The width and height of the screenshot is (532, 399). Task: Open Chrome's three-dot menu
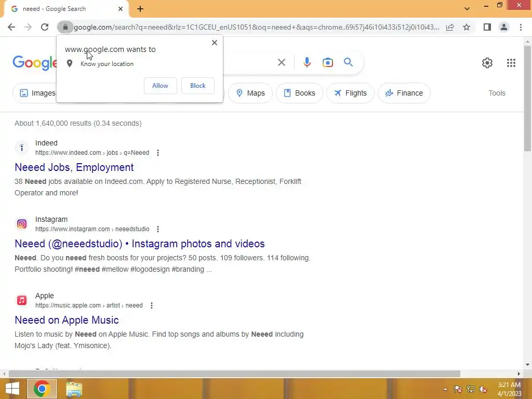tap(521, 27)
